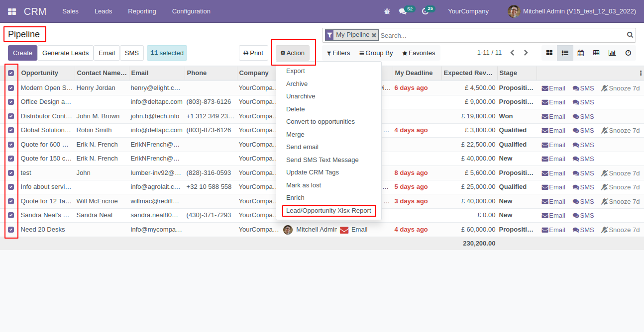
Task: Toggle the select-all header checkbox
Action: [x=11, y=73]
